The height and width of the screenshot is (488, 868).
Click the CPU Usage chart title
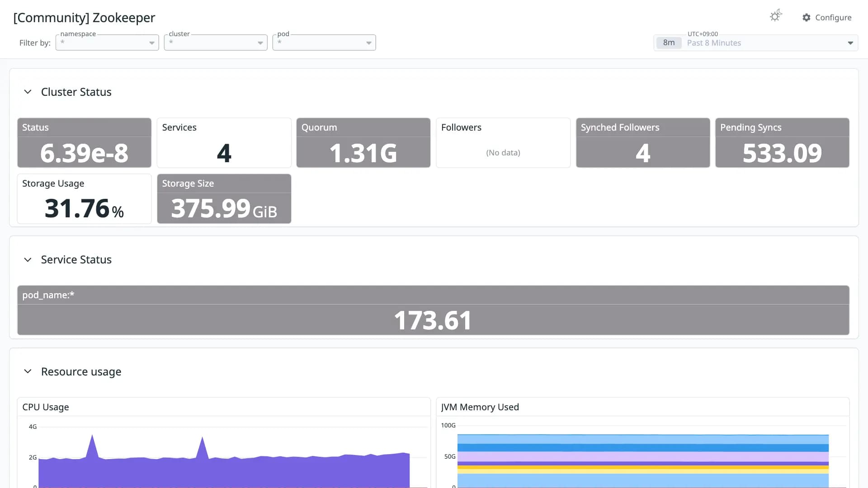pos(46,407)
